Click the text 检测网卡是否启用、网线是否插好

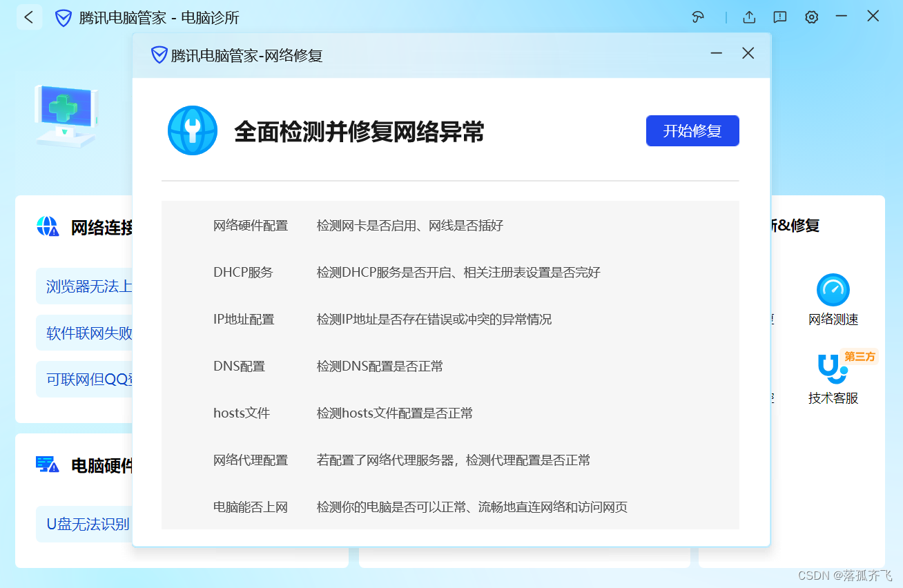click(x=410, y=226)
